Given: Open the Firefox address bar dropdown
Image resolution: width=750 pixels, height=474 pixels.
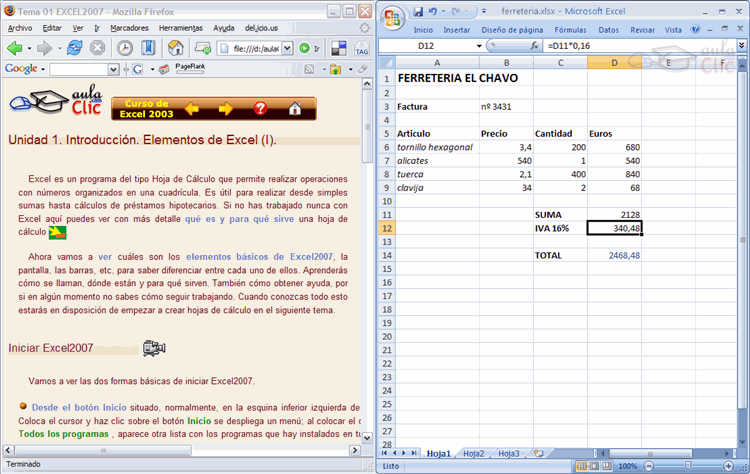Looking at the screenshot, I should pyautogui.click(x=289, y=48).
